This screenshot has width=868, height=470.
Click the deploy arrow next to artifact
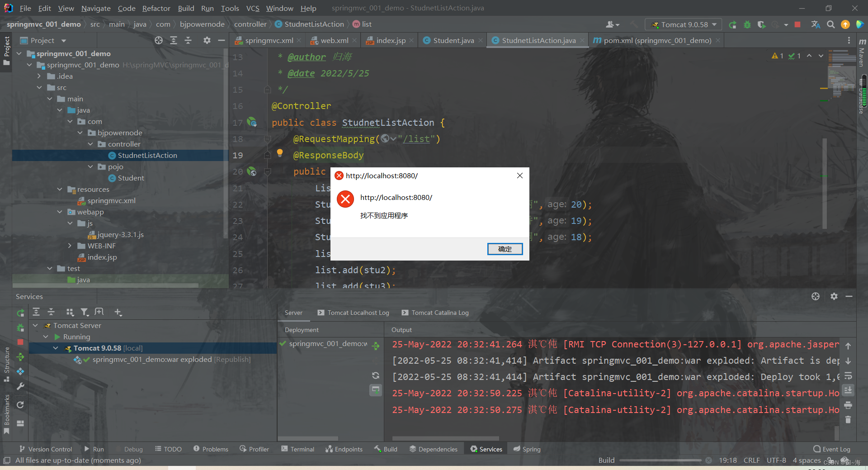[x=376, y=346]
